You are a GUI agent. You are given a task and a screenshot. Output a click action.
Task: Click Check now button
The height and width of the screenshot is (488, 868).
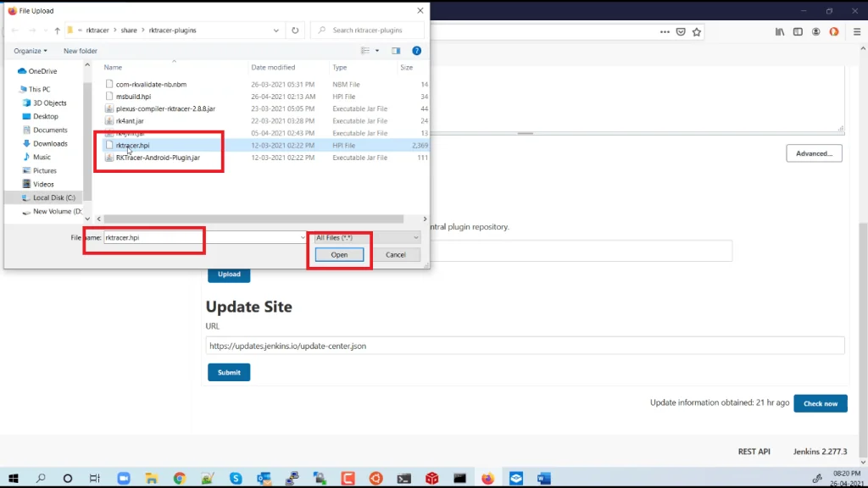coord(821,404)
